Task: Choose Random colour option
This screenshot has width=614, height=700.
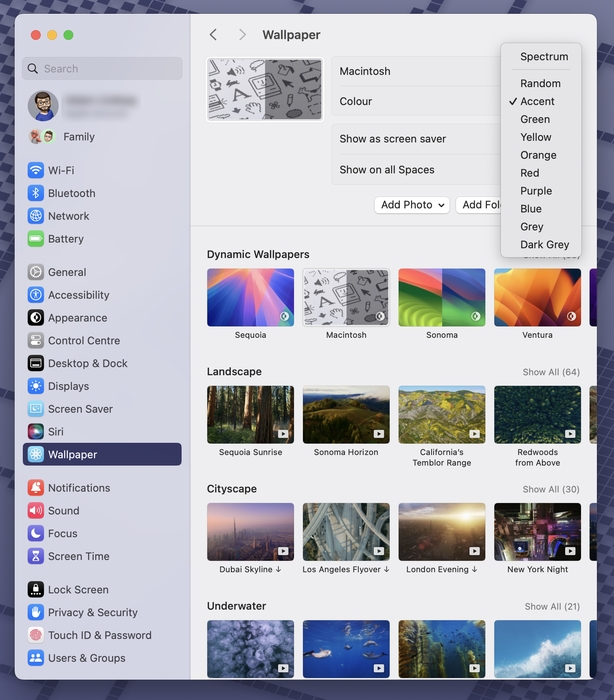Action: coord(541,83)
